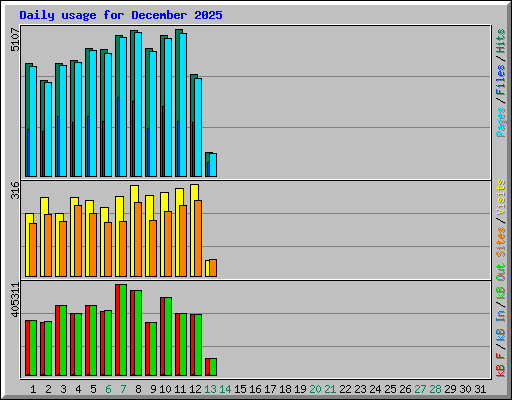
Task: Select day label 12 on x-axis
Action: coord(195,389)
